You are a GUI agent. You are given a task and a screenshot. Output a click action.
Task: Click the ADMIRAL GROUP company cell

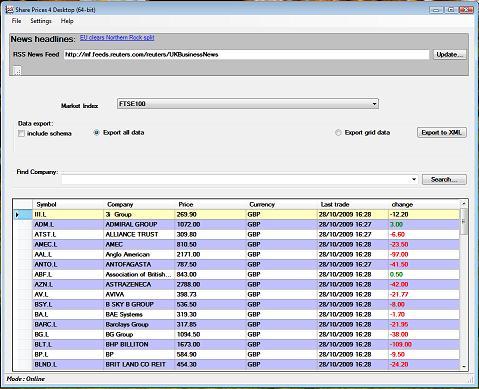[139, 225]
